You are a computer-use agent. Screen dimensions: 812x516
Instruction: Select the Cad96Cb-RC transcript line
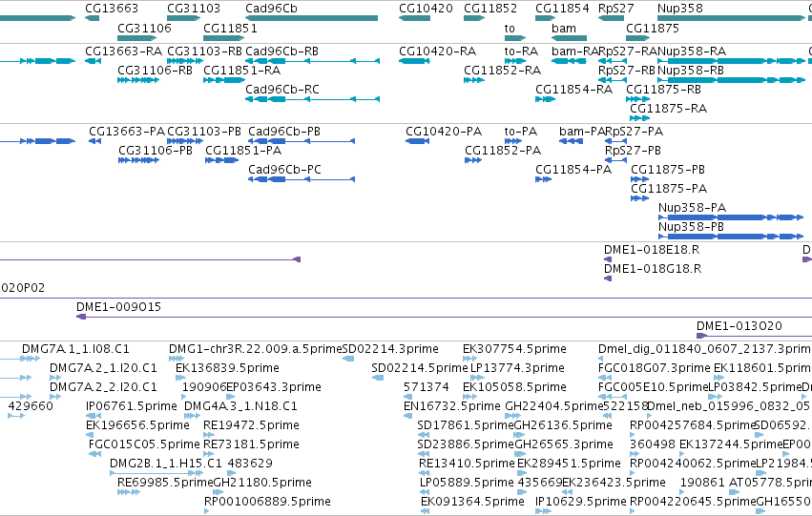point(312,99)
